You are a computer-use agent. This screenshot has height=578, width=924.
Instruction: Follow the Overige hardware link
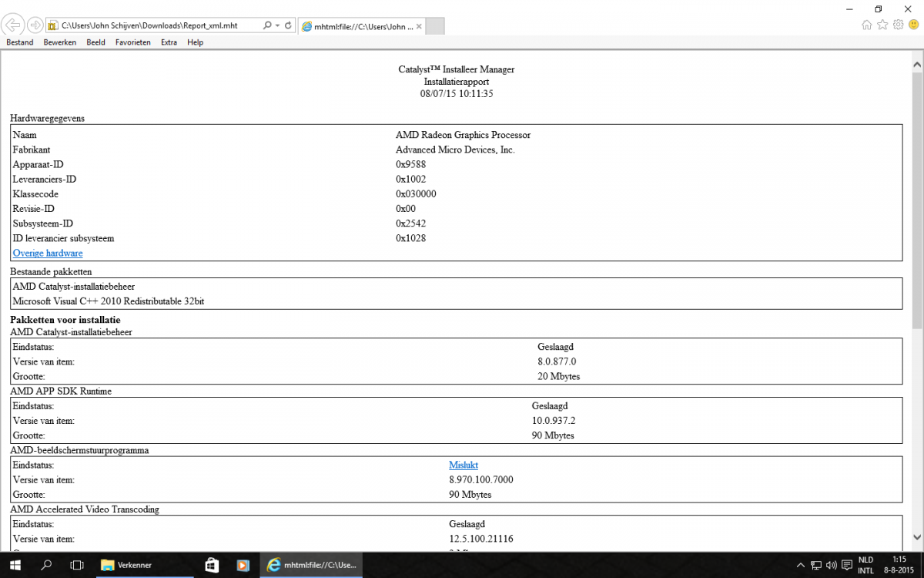pos(48,253)
